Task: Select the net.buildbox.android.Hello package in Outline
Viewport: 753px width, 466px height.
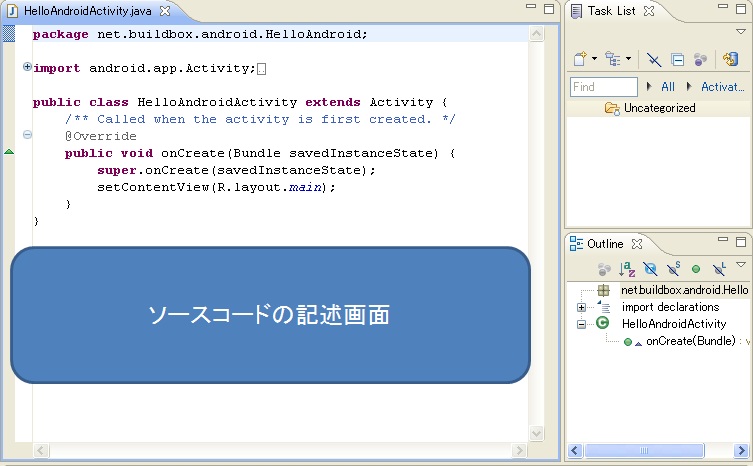Action: 684,290
